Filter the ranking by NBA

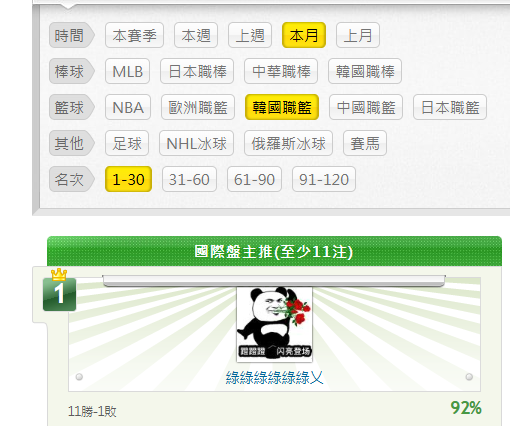coord(128,107)
